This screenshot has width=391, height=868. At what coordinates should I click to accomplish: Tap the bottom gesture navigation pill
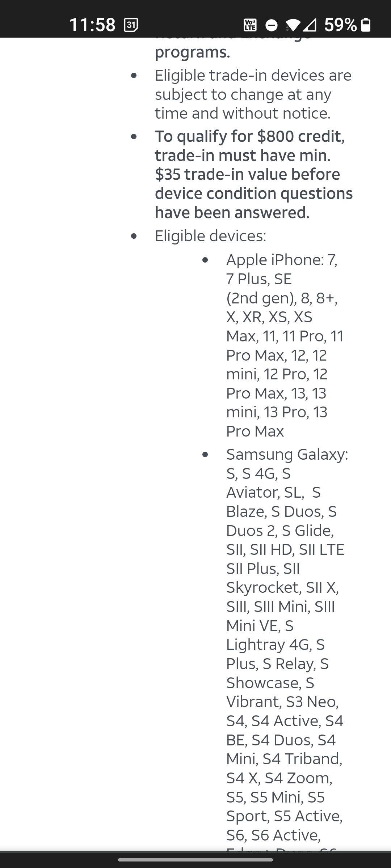[x=195, y=858]
